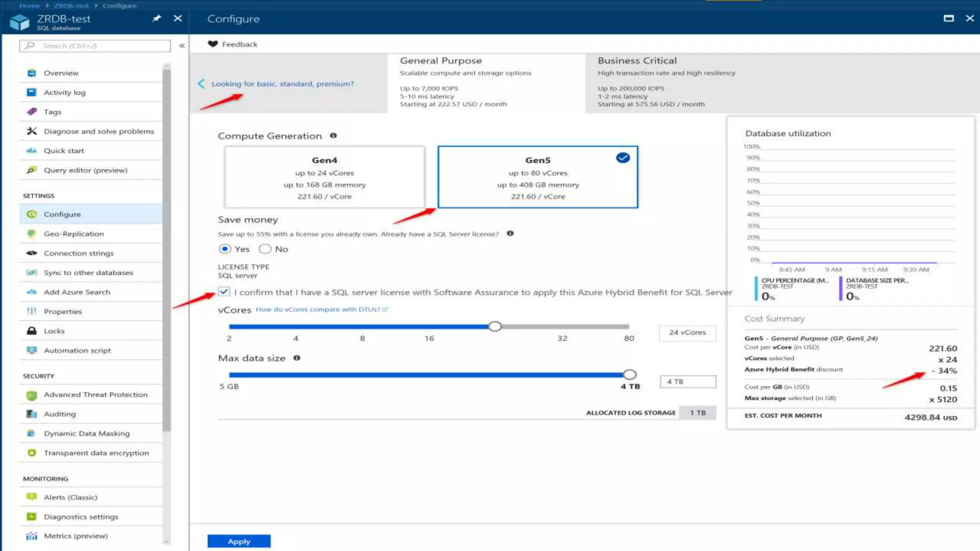980x551 pixels.
Task: Click the Advanced Threat Protection shield icon
Action: [32, 395]
